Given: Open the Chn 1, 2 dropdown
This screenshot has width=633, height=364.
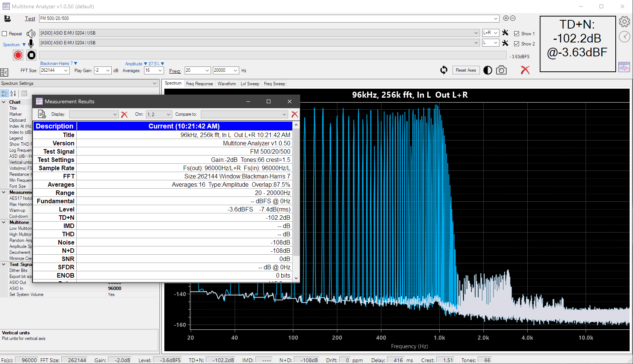Looking at the screenshot, I should 168,115.
